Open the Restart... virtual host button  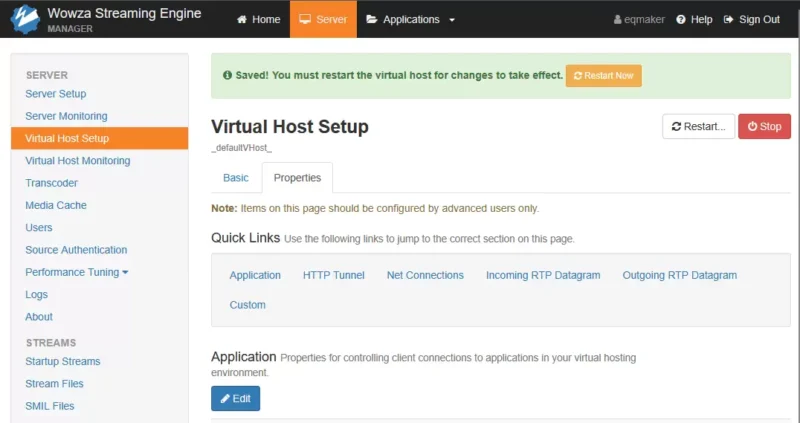[698, 127]
